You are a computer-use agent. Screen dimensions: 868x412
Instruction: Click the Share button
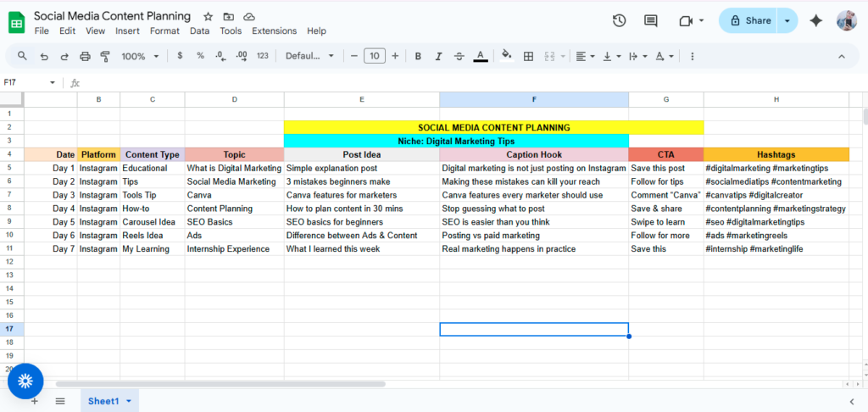tap(748, 21)
